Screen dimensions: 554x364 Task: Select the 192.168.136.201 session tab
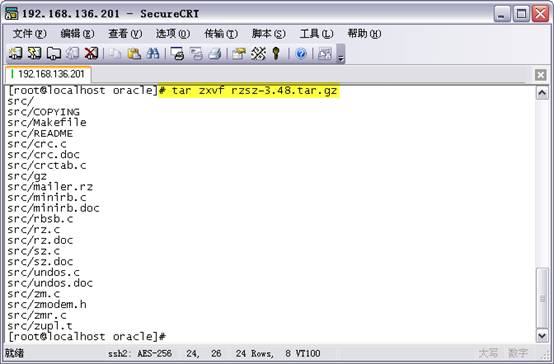tap(48, 74)
